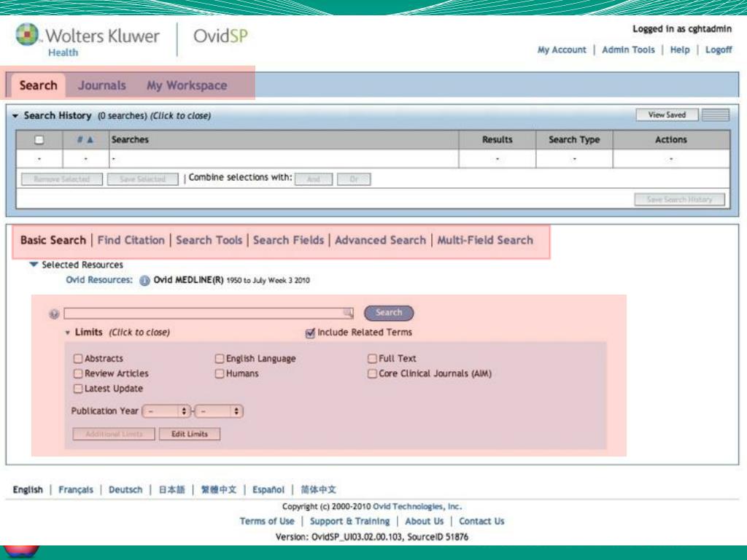Select the Basic Search mode

[53, 241]
